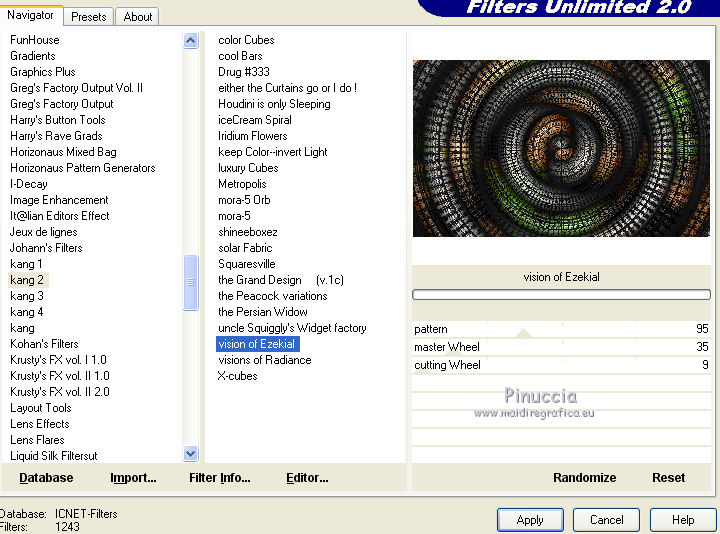Select the kang 1 category
This screenshot has width=720, height=534.
tap(26, 264)
